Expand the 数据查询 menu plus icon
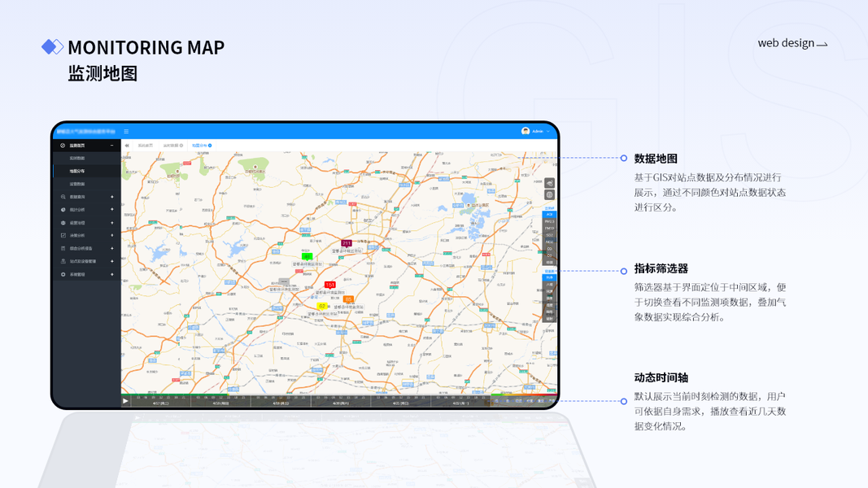The width and height of the screenshot is (868, 488). pyautogui.click(x=111, y=197)
